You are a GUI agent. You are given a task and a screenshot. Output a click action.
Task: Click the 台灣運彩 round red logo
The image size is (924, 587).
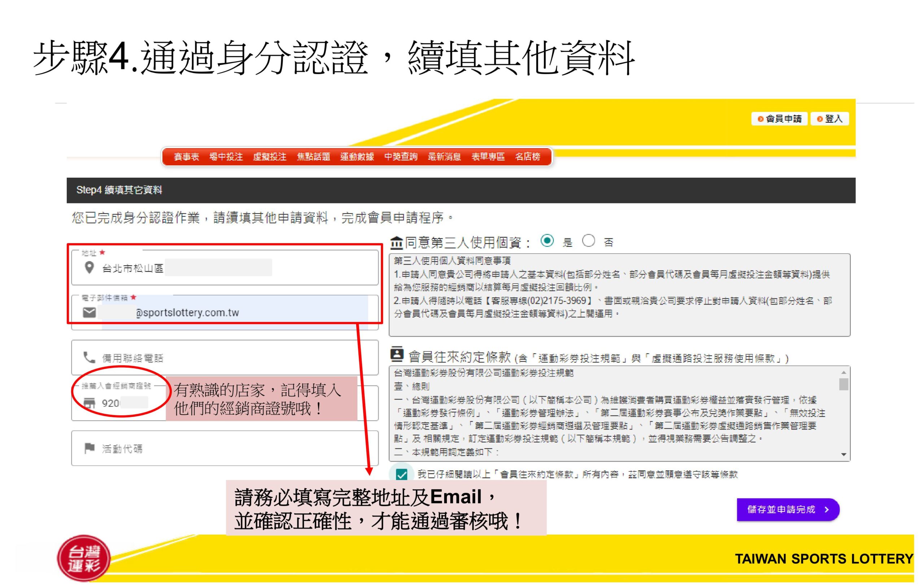tap(84, 558)
